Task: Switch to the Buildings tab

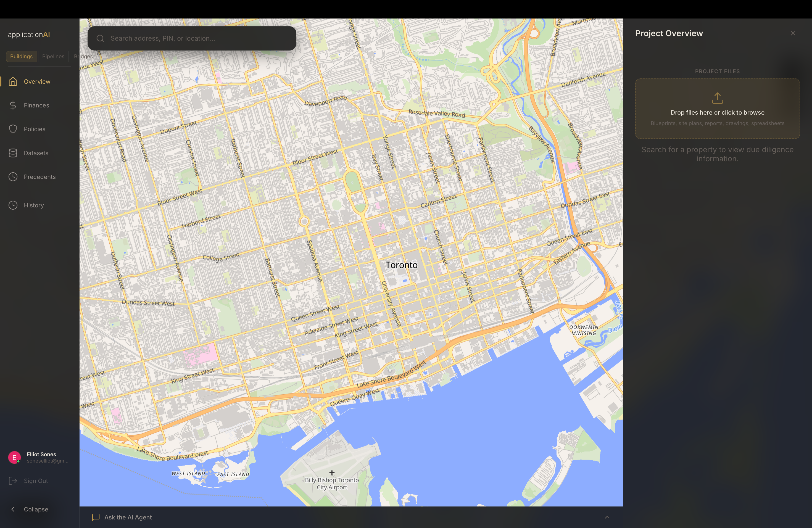Action: click(x=21, y=57)
